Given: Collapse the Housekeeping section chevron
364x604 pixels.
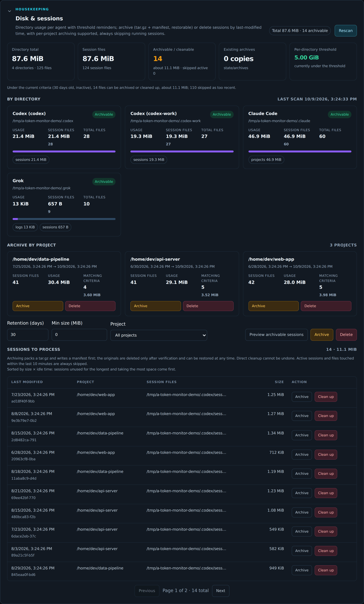Looking at the screenshot, I should [x=10, y=11].
